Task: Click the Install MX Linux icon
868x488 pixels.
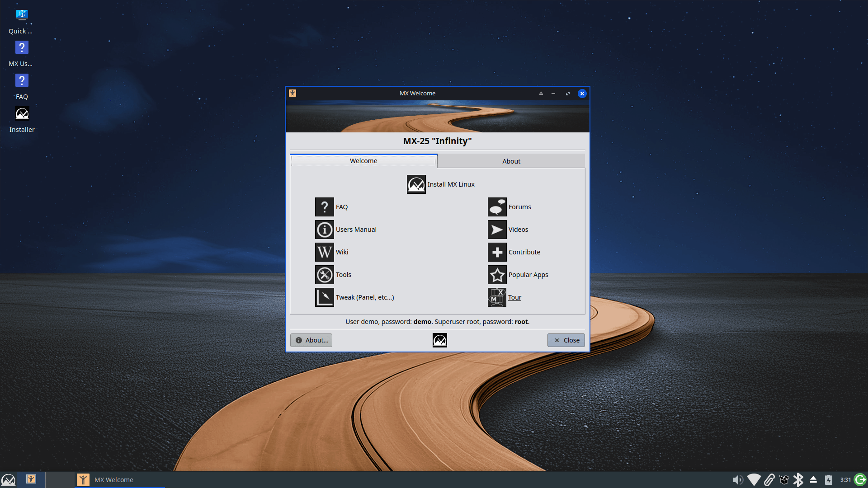Action: [416, 184]
